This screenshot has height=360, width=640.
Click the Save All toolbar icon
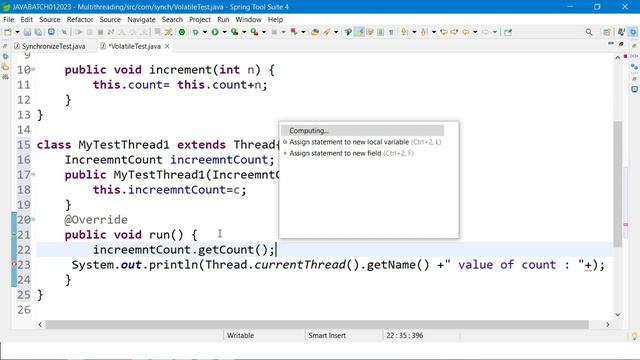(x=38, y=32)
